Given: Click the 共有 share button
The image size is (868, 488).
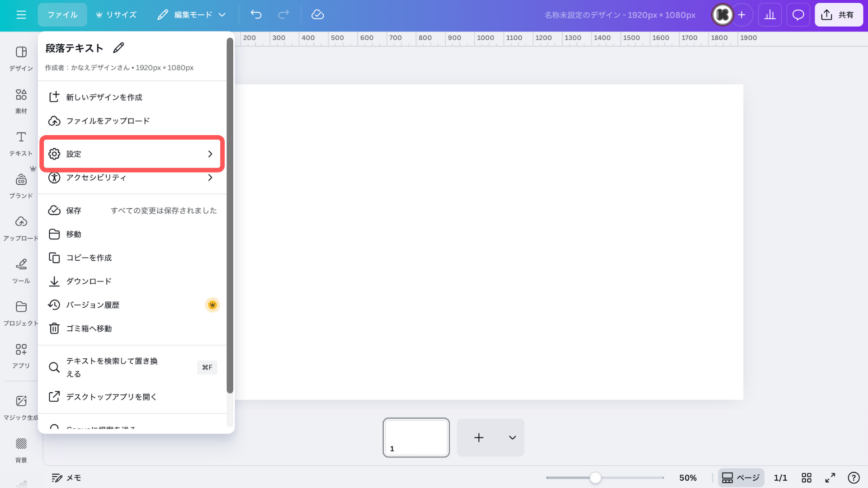Looking at the screenshot, I should tap(839, 15).
